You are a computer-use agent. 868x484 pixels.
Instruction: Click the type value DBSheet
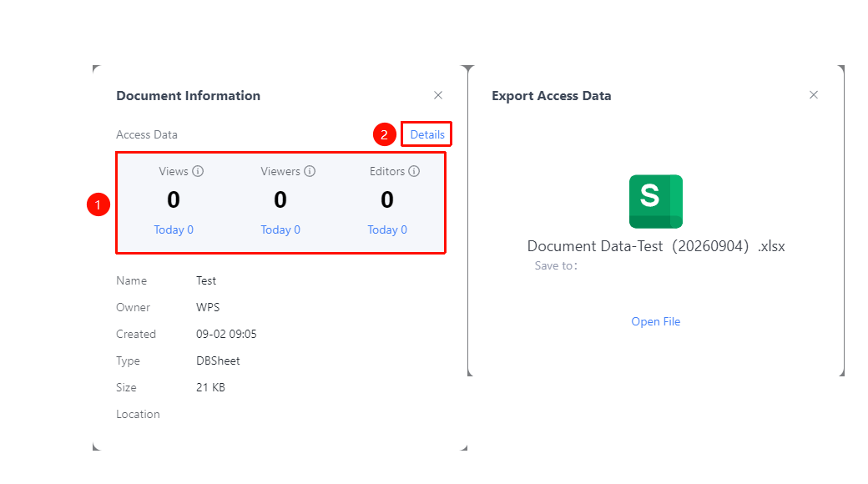point(218,360)
